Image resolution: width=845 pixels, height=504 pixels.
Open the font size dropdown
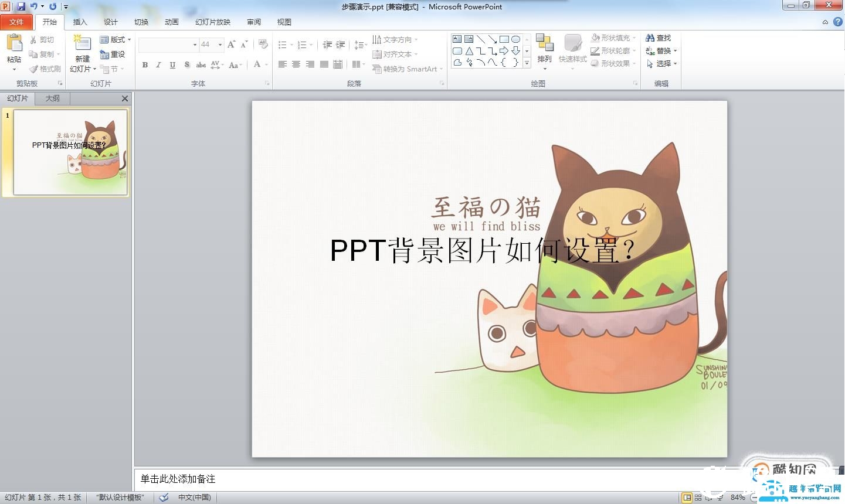point(220,44)
